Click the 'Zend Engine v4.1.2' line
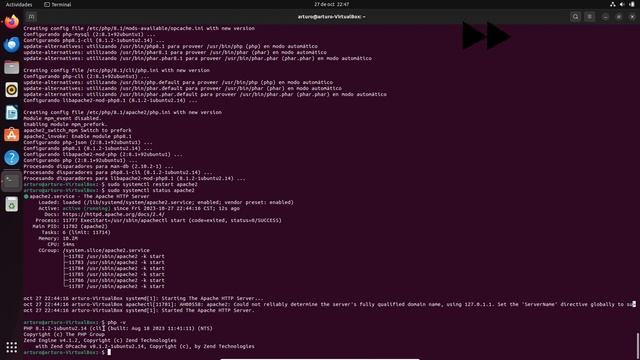640x360 pixels. (100, 340)
